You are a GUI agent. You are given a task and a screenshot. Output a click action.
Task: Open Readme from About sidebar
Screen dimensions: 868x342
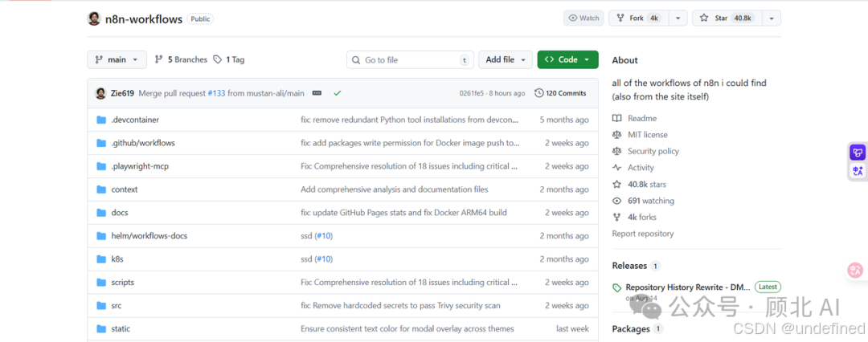(642, 118)
